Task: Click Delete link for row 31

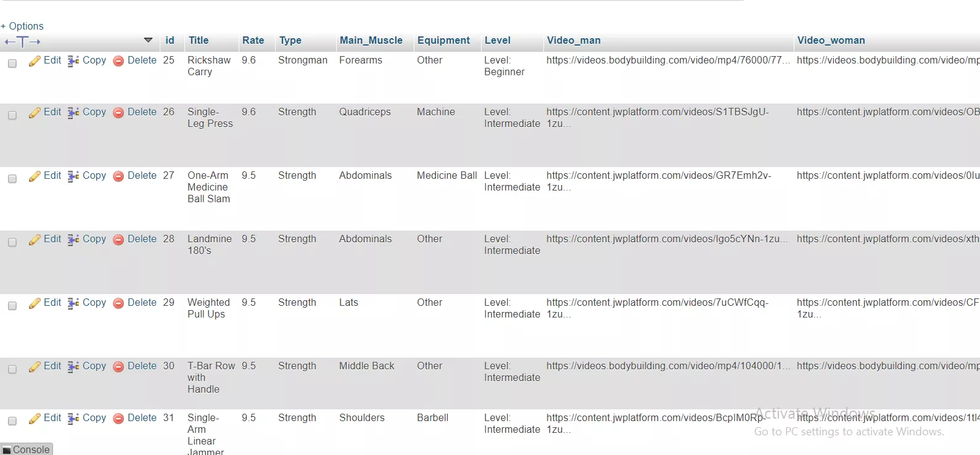Action: pos(142,417)
